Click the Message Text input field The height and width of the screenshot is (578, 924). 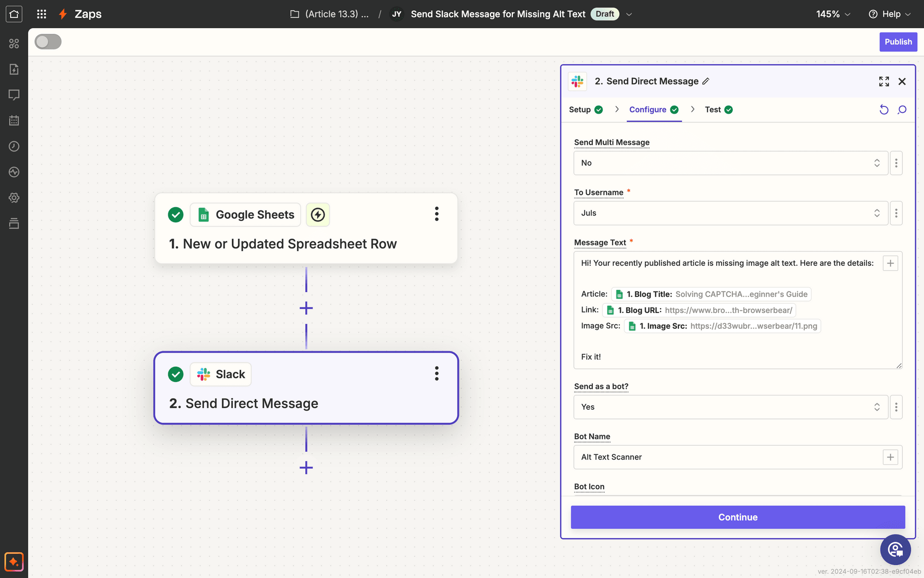click(731, 310)
